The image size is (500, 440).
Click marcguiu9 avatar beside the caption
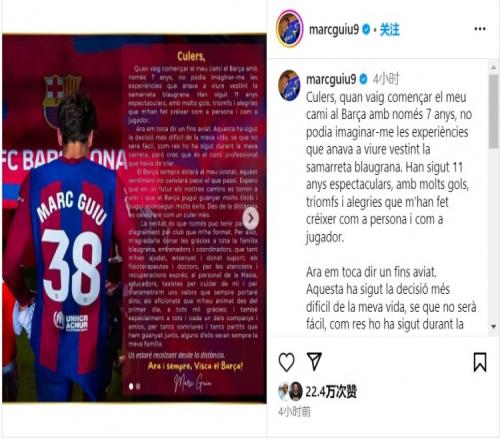tap(289, 85)
